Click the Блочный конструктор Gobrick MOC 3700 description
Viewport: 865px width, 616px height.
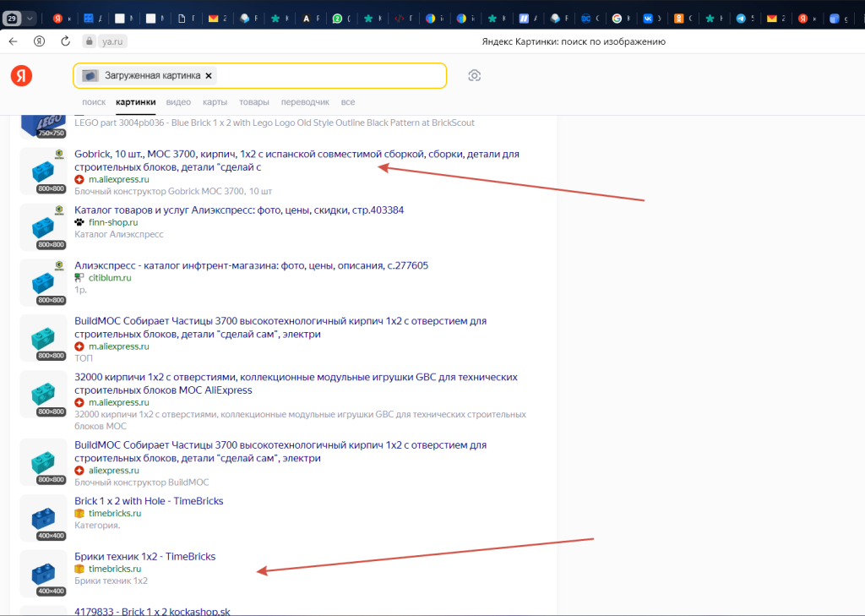click(x=173, y=191)
